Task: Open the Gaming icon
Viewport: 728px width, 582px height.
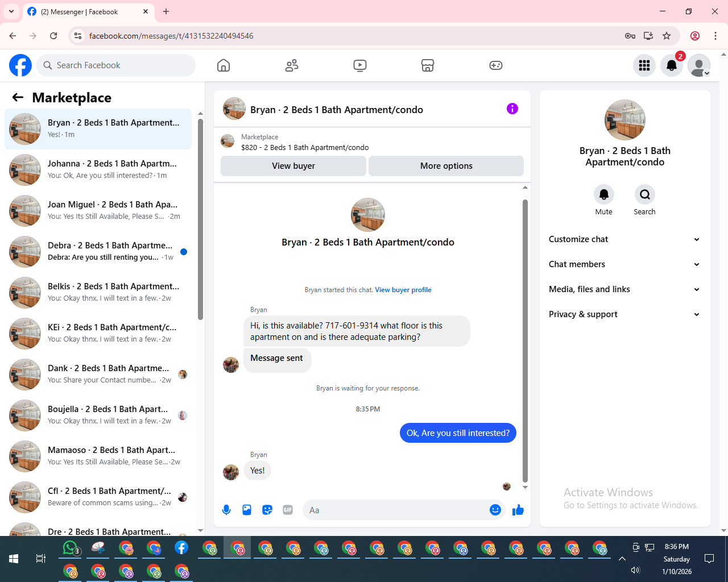Action: 496,65
